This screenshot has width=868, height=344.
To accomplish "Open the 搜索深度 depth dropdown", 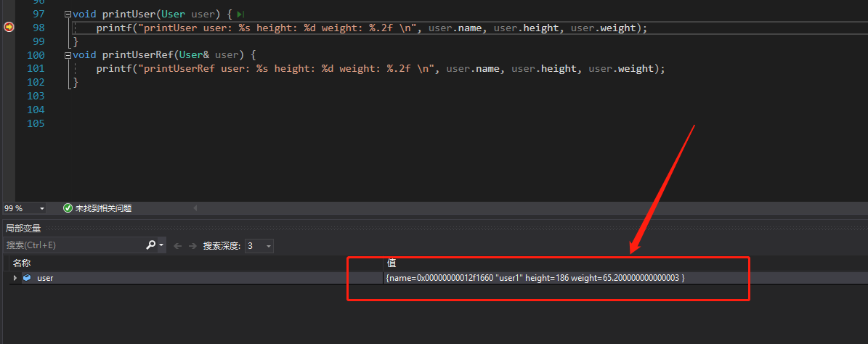I will coord(259,245).
